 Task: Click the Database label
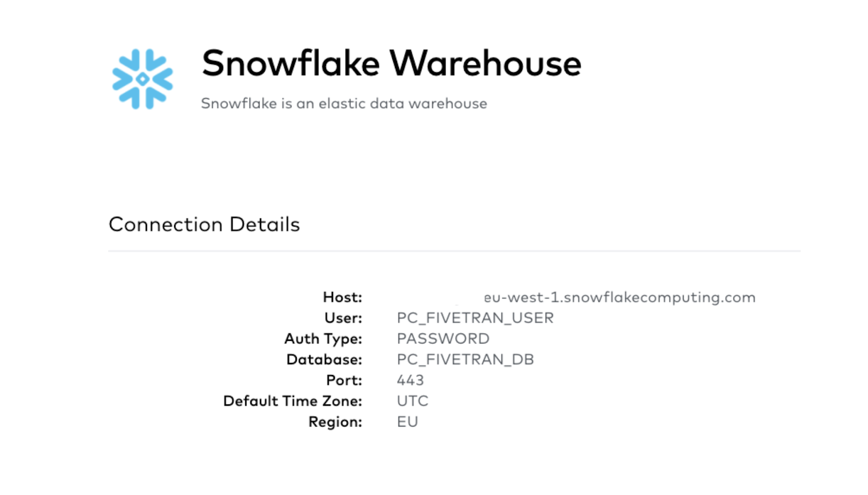(324, 359)
